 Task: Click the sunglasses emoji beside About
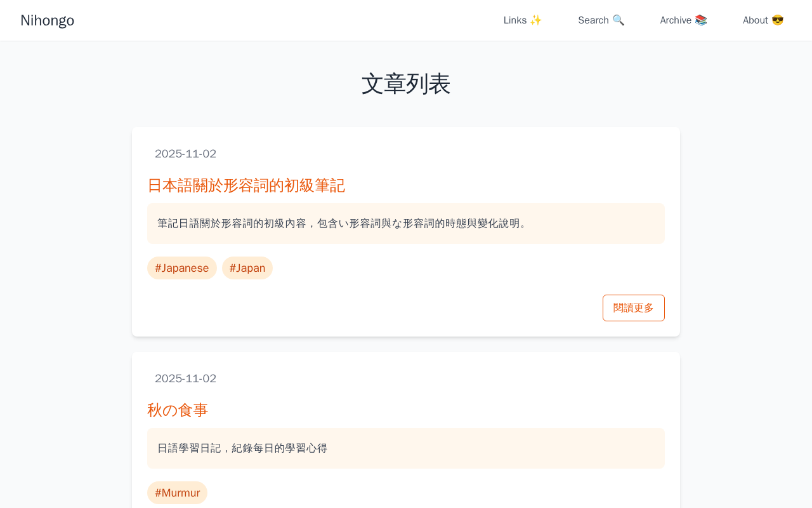(x=778, y=20)
